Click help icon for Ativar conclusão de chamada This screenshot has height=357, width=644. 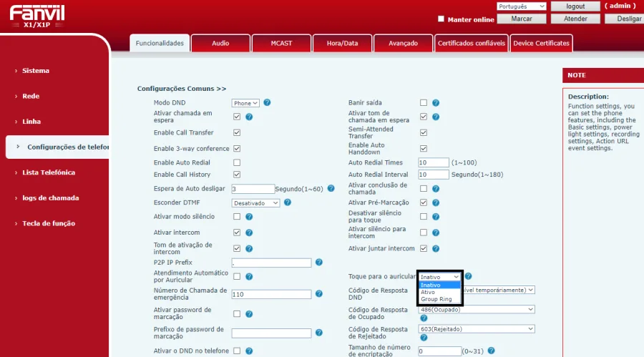coord(436,189)
